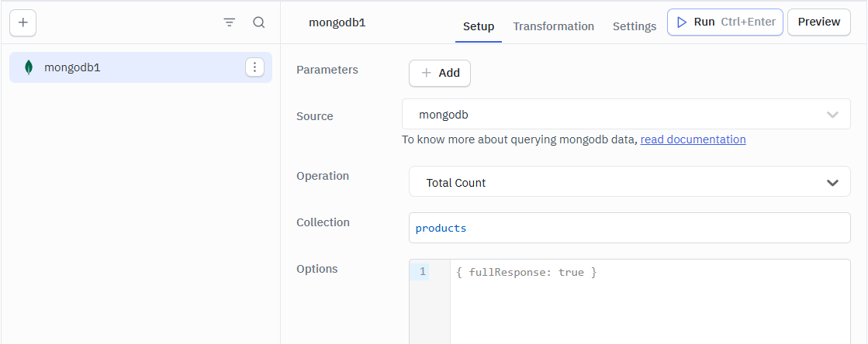The height and width of the screenshot is (344, 868).
Task: Open the read documentation link
Action: point(693,139)
